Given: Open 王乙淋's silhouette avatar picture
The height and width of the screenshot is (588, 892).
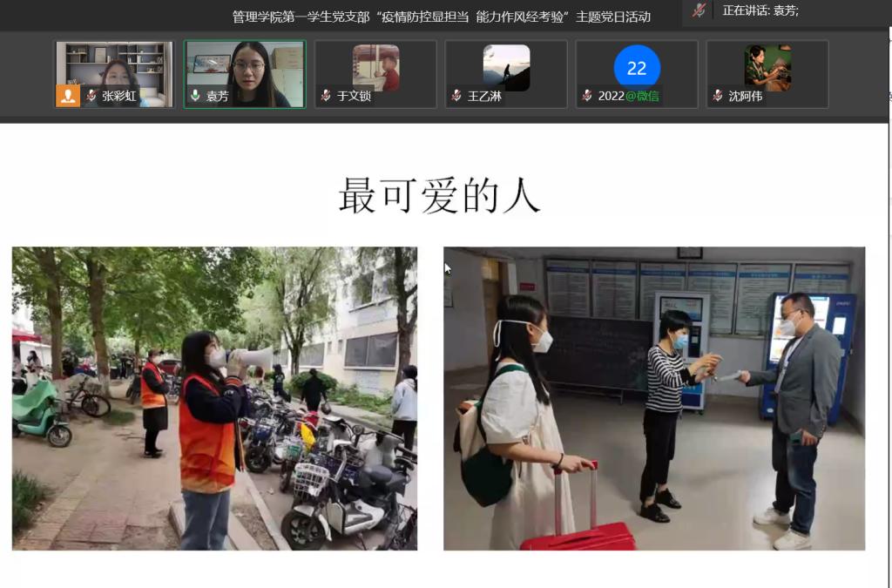Looking at the screenshot, I should coord(506,67).
